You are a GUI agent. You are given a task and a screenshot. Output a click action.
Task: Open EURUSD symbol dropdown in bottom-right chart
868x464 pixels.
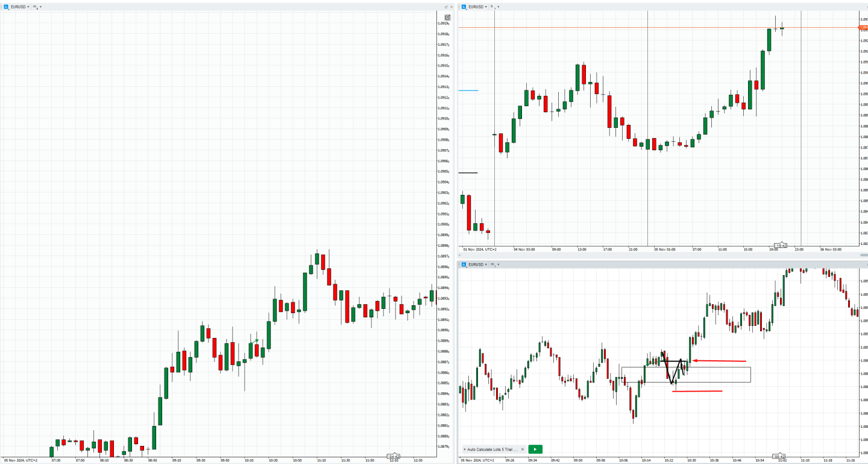point(478,264)
